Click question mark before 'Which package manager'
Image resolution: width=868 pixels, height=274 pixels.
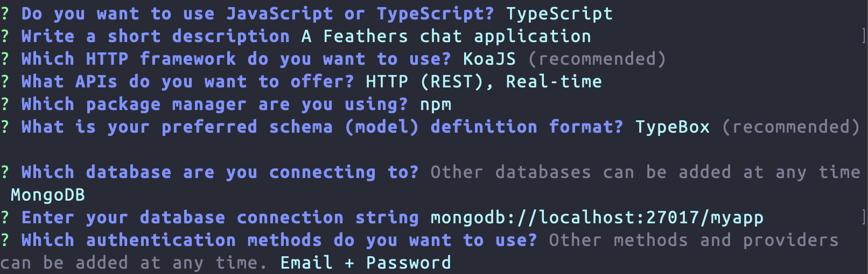5,104
